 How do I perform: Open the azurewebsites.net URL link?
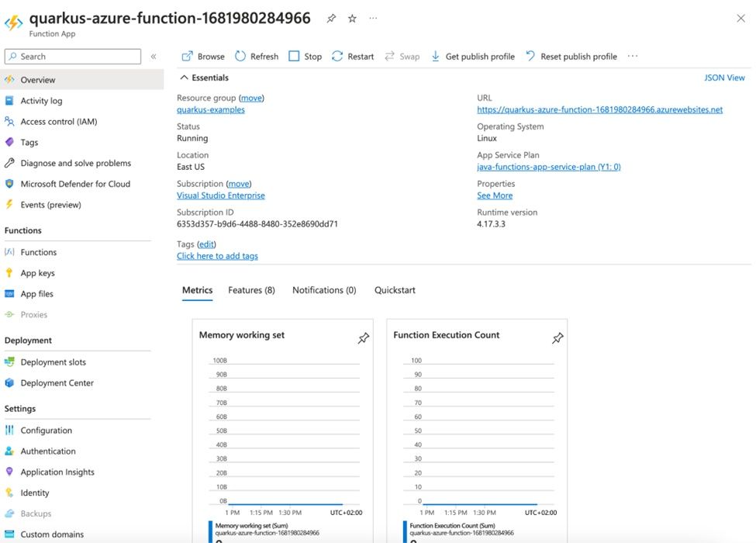coord(600,110)
